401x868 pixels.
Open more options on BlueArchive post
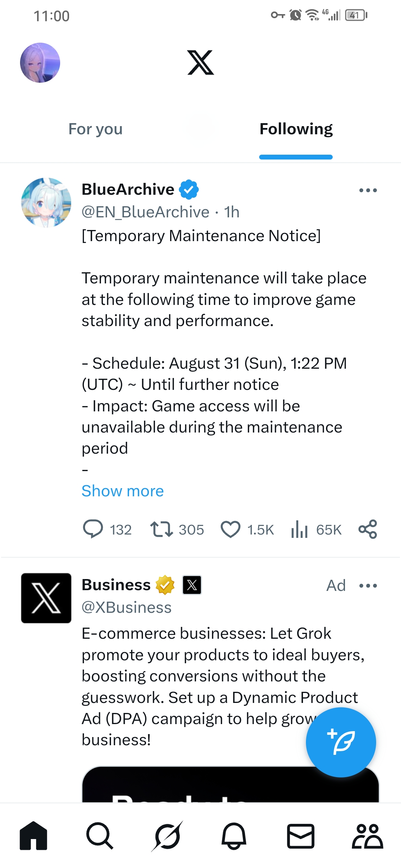368,190
